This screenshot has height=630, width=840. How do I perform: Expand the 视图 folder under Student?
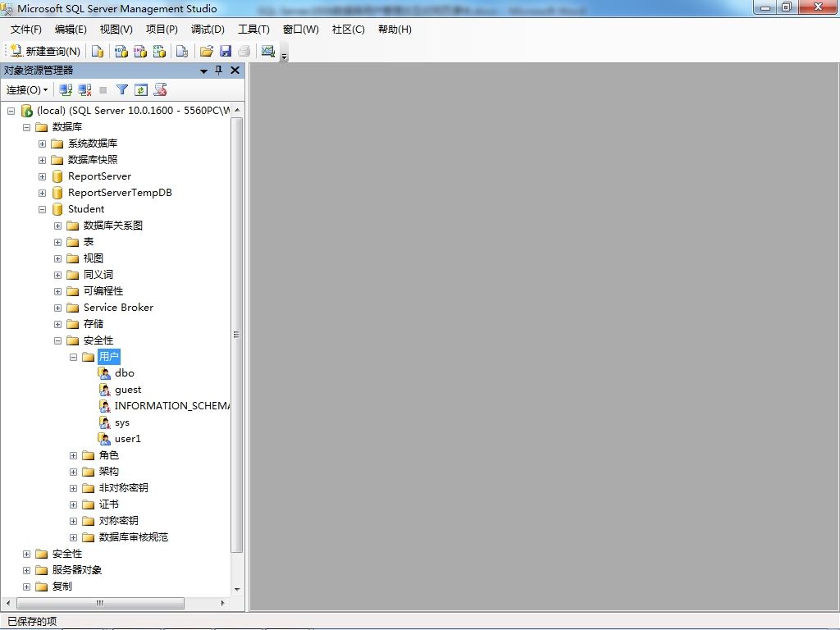(x=57, y=258)
